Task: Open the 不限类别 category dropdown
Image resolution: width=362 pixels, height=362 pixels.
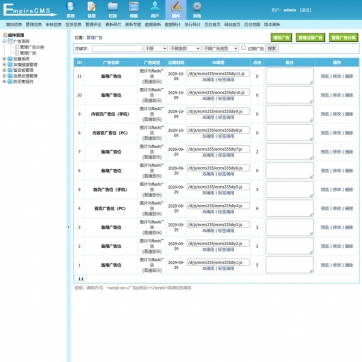Action: 185,48
